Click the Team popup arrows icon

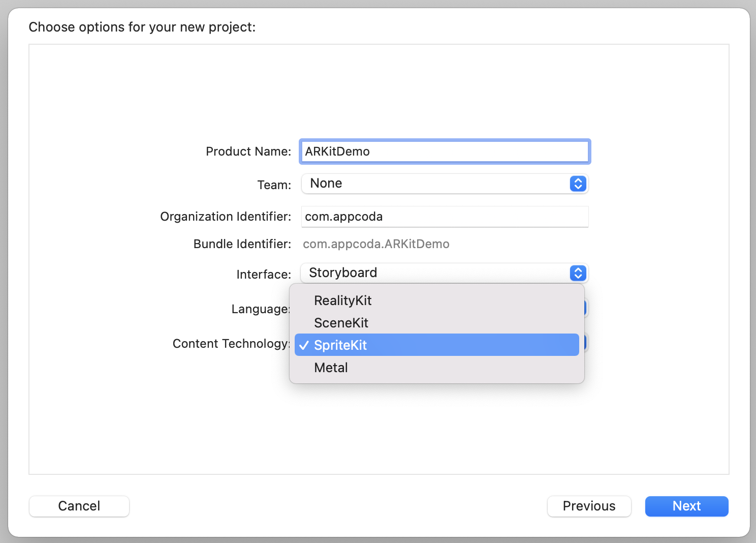pos(578,184)
